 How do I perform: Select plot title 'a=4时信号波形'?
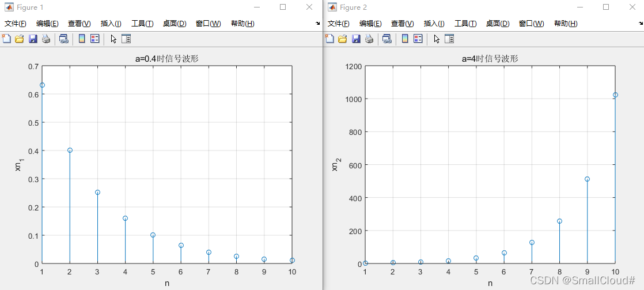pos(490,59)
